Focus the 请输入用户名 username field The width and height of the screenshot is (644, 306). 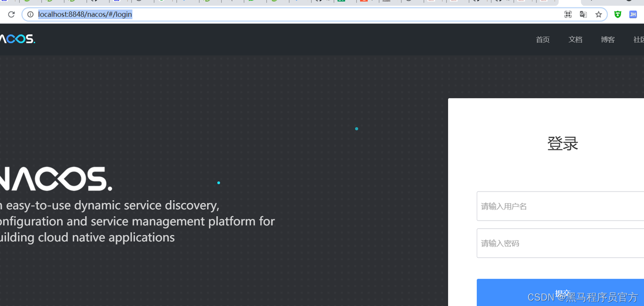(x=560, y=206)
